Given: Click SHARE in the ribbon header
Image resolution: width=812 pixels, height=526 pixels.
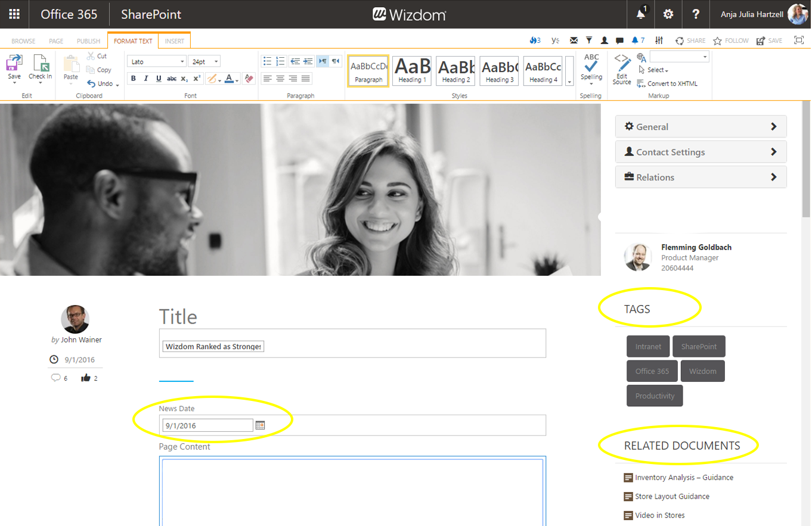Looking at the screenshot, I should click(x=690, y=41).
